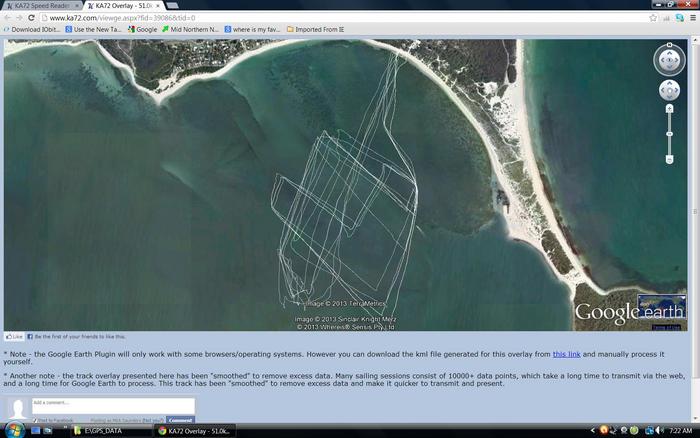Reload the page with the refresh icon

pos(31,18)
